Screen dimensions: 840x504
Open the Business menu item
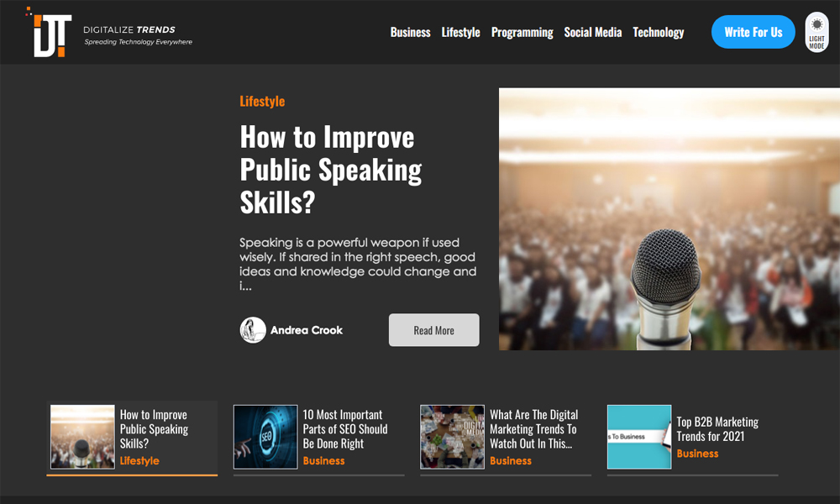pos(410,33)
